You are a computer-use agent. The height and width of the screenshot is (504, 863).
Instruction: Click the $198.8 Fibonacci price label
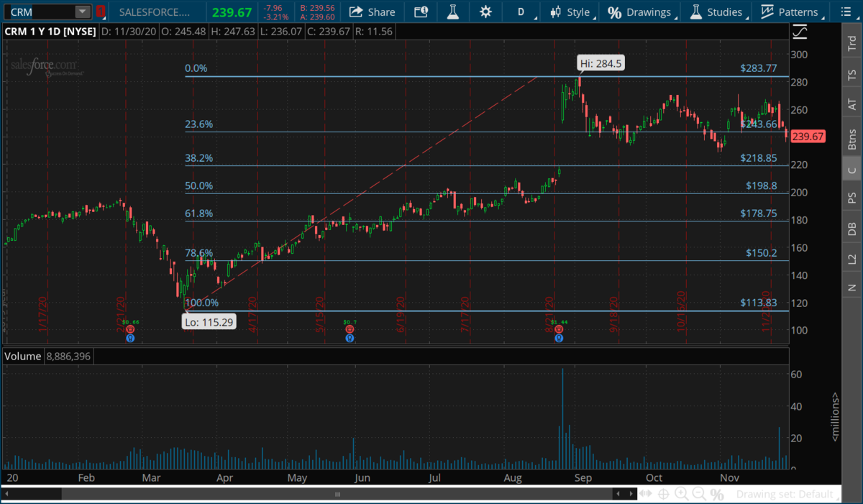click(762, 186)
